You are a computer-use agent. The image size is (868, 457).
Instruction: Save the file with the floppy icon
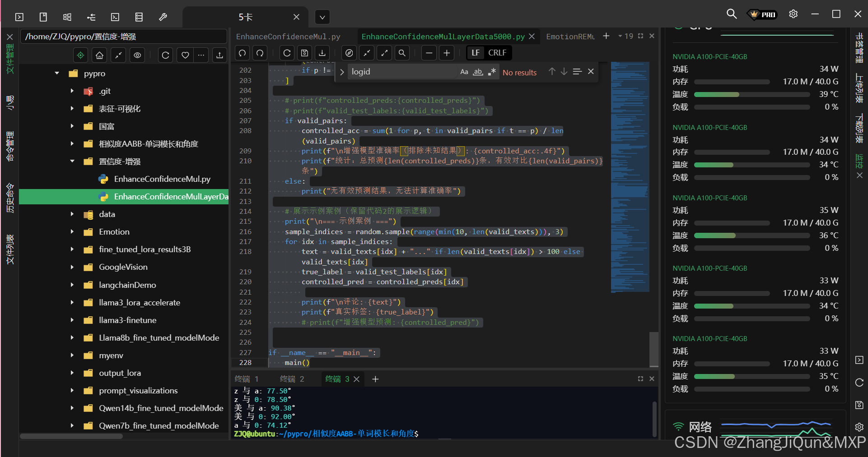click(304, 53)
